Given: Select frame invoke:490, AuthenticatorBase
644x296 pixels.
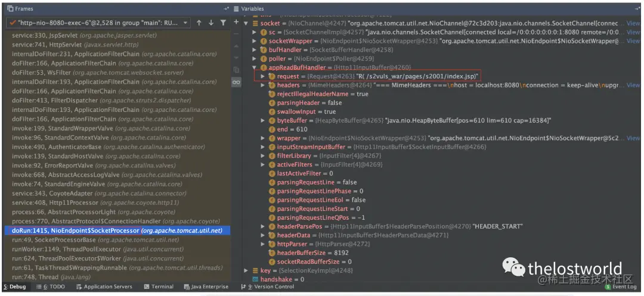Looking at the screenshot, I should pos(117,147).
